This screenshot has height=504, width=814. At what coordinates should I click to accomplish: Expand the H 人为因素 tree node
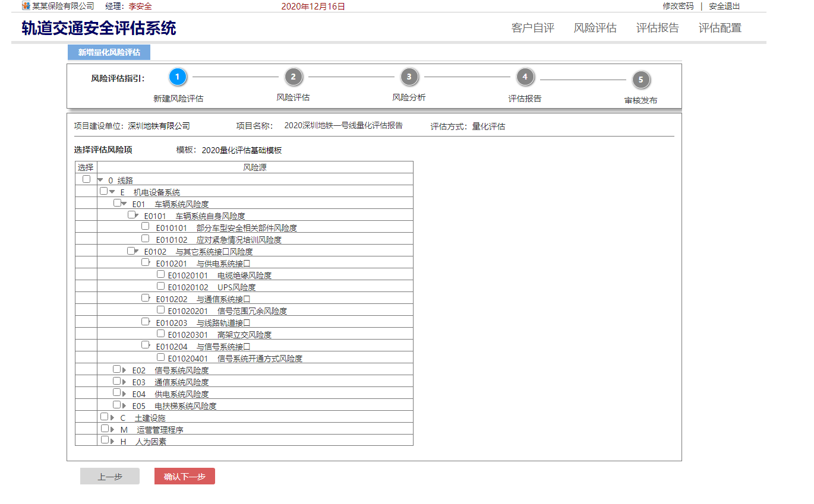[112, 441]
